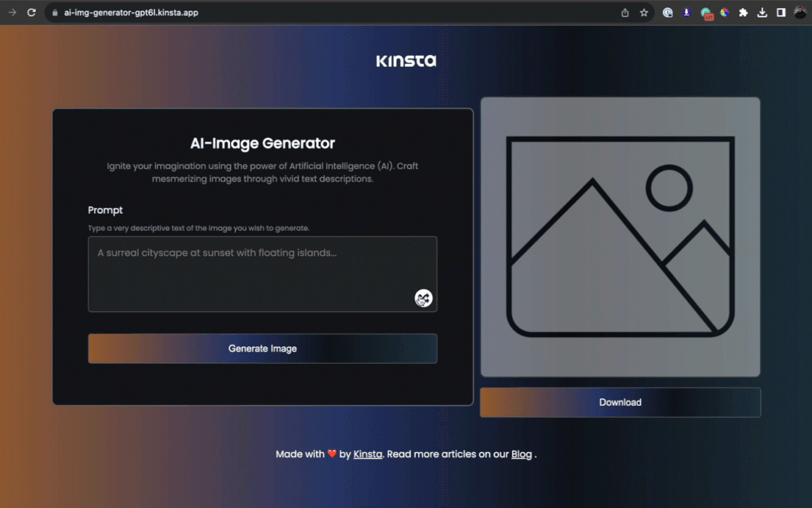Open browser downloads tray icon
The width and height of the screenshot is (812, 508).
[x=762, y=13]
